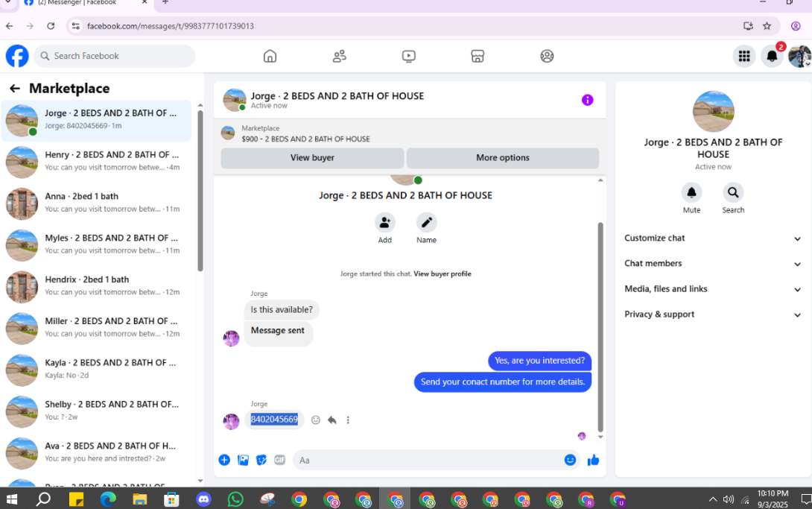Click Jorge's profile thumbnail in right panel
This screenshot has width=812, height=509.
click(x=713, y=111)
